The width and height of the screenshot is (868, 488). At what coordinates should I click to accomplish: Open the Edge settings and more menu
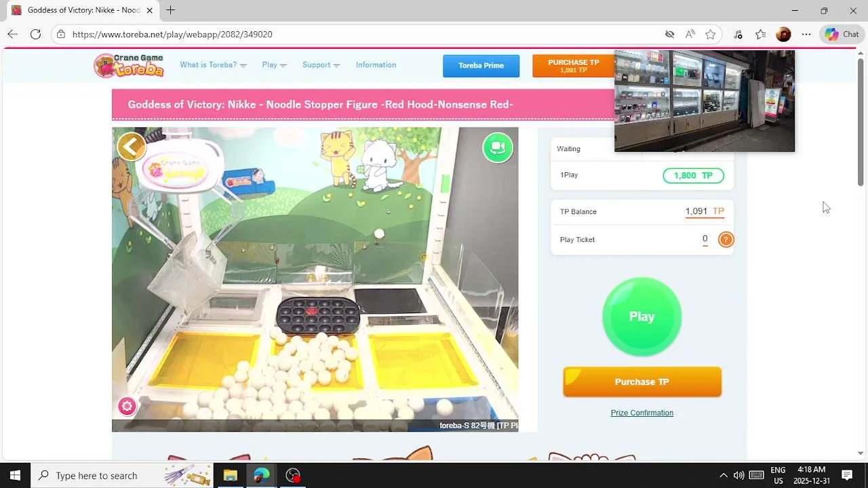pos(806,34)
